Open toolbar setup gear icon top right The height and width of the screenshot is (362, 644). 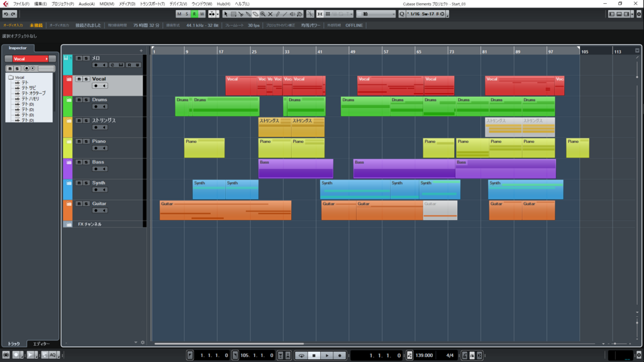(x=639, y=14)
